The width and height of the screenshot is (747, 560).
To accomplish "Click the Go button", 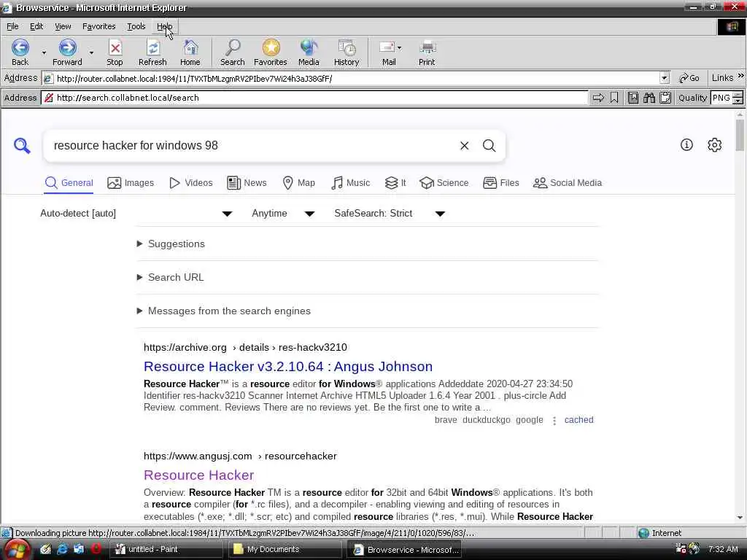I will [x=689, y=78].
